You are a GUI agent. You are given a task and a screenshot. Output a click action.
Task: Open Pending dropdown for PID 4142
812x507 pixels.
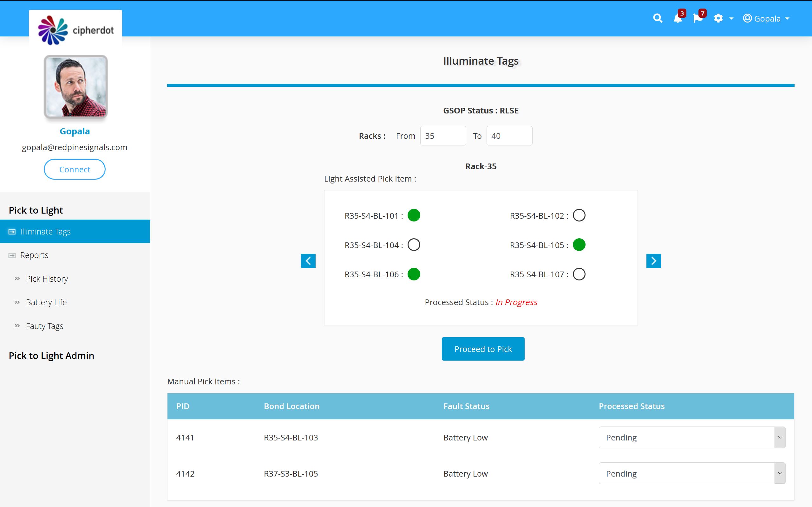[x=691, y=473]
